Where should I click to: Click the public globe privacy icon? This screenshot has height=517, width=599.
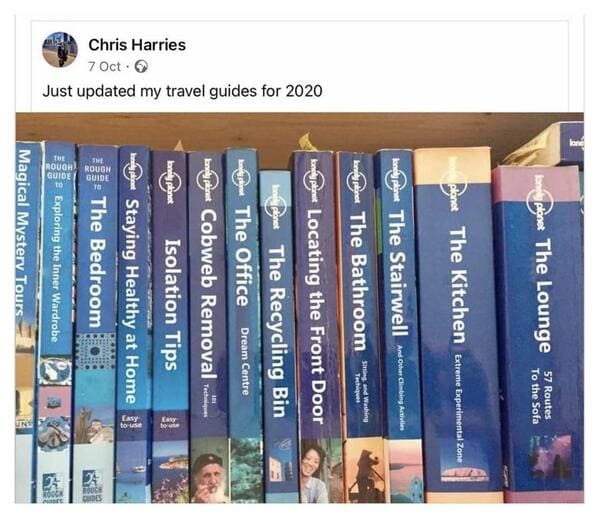141,66
